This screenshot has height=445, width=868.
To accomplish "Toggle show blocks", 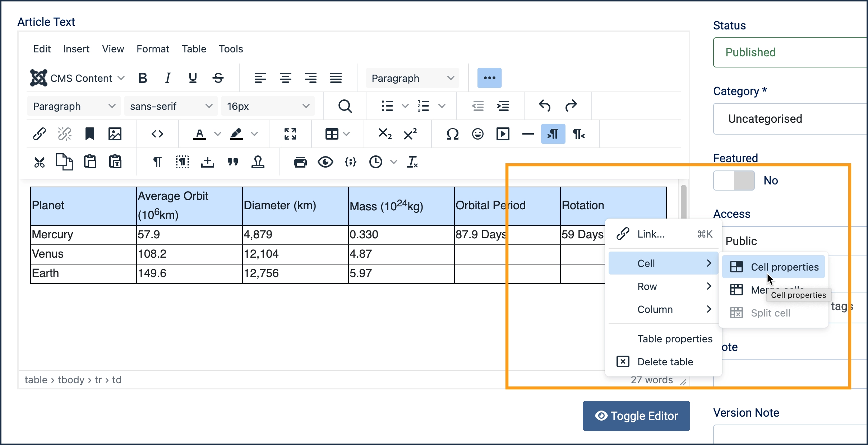I will click(x=183, y=162).
